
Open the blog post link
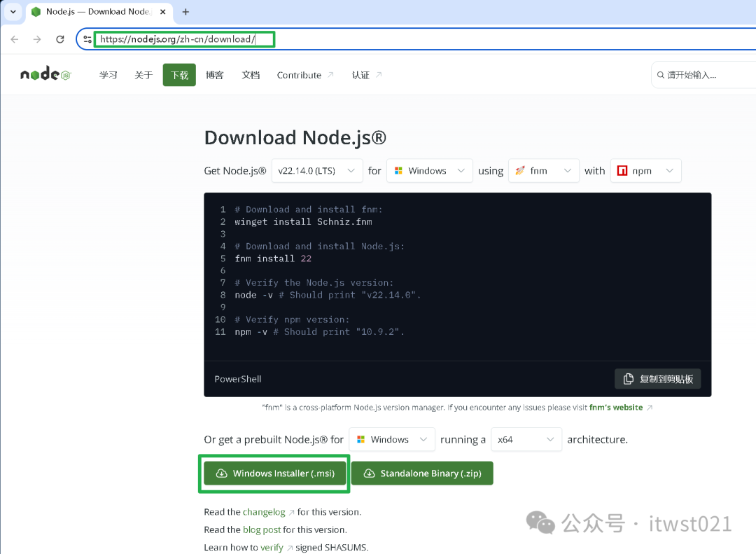click(x=261, y=530)
